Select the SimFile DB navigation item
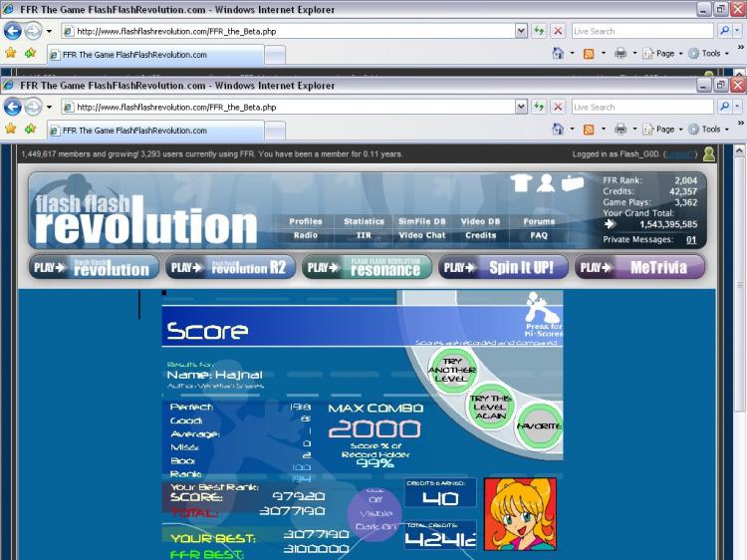 tap(422, 221)
